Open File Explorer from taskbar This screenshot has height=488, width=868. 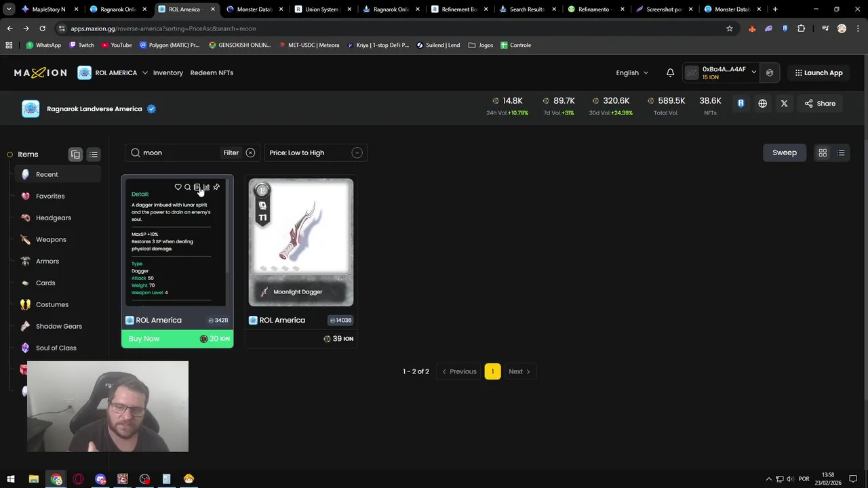click(33, 479)
